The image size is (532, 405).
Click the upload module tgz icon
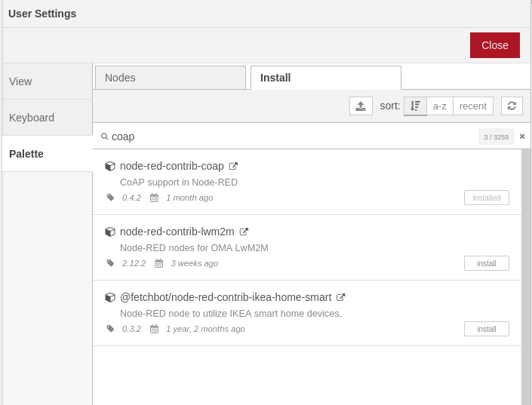[361, 106]
